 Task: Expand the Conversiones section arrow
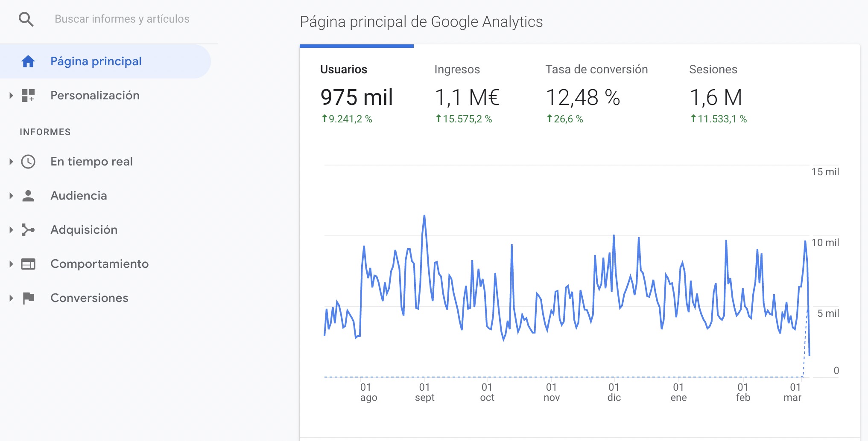pyautogui.click(x=11, y=298)
